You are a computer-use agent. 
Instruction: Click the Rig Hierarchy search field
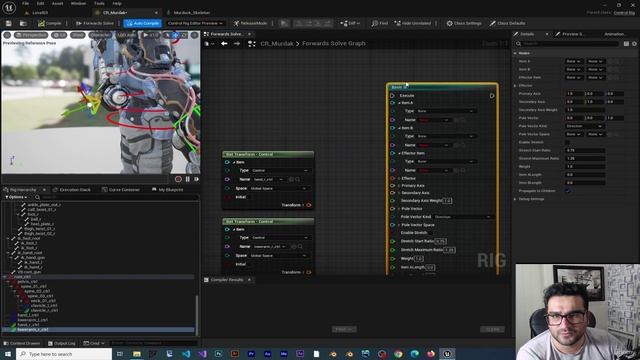point(118,197)
